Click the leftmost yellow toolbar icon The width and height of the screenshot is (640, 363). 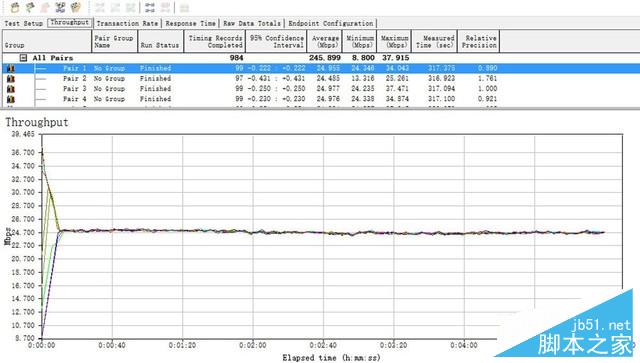[15, 7]
